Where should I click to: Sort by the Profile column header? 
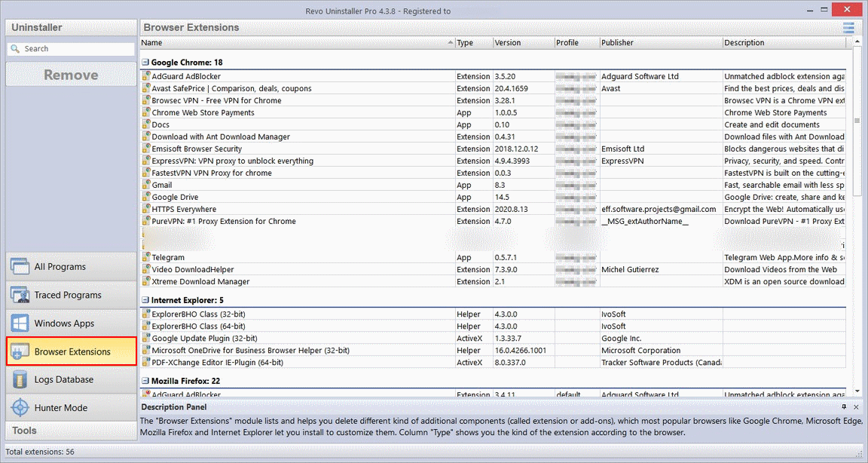[x=577, y=43]
